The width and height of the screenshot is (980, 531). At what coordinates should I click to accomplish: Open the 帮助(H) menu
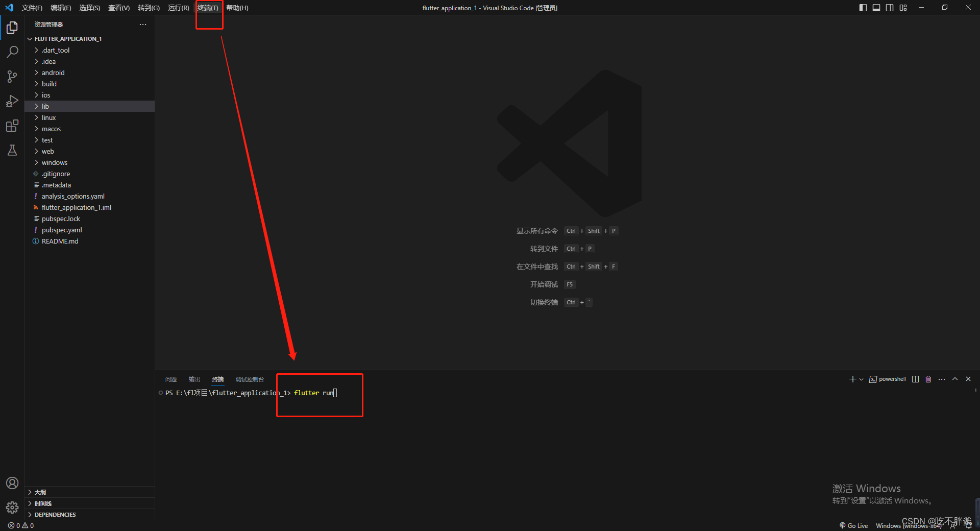(x=237, y=8)
